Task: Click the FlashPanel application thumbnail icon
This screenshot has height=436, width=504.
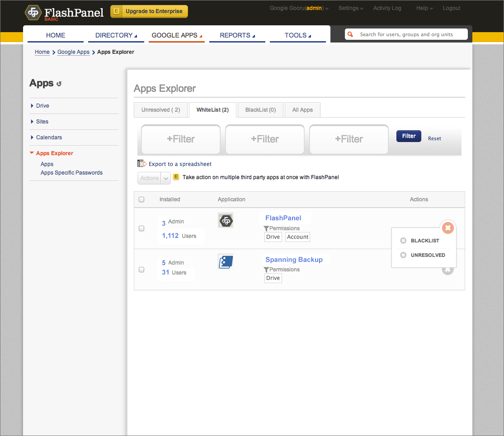Action: click(x=225, y=220)
